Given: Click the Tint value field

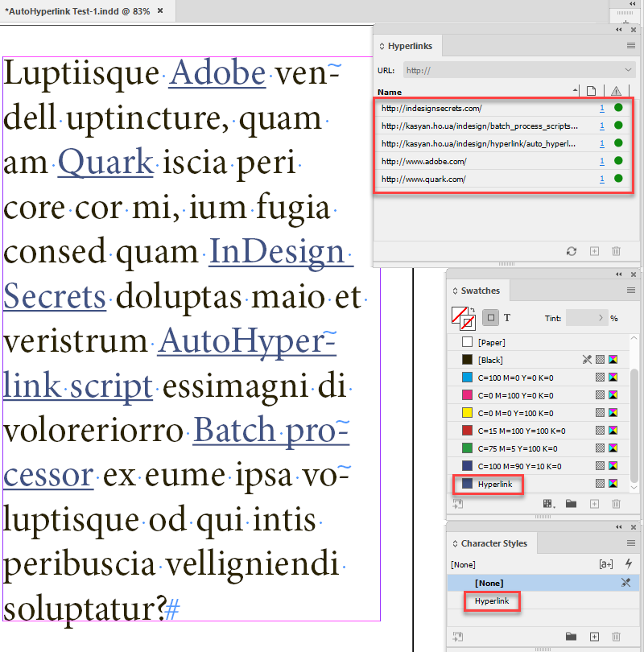Looking at the screenshot, I should pyautogui.click(x=582, y=318).
